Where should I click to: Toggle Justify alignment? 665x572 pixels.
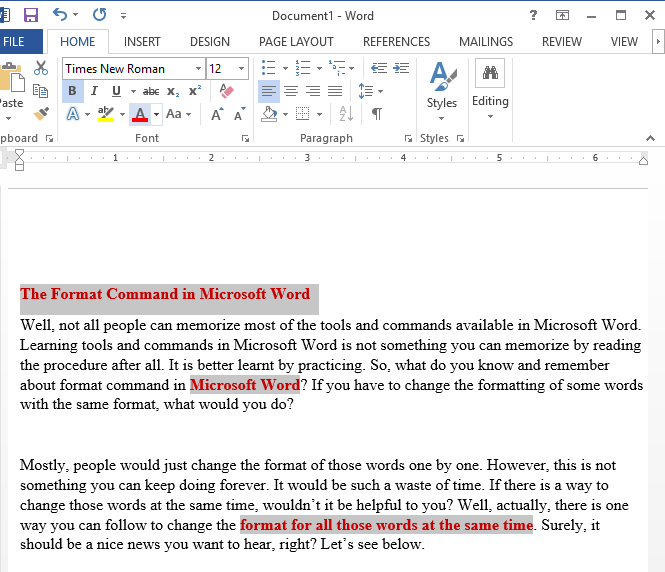click(x=335, y=91)
